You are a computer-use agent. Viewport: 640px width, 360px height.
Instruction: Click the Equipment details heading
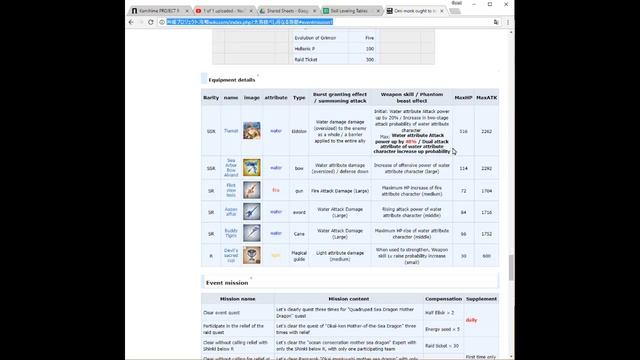[x=231, y=80]
